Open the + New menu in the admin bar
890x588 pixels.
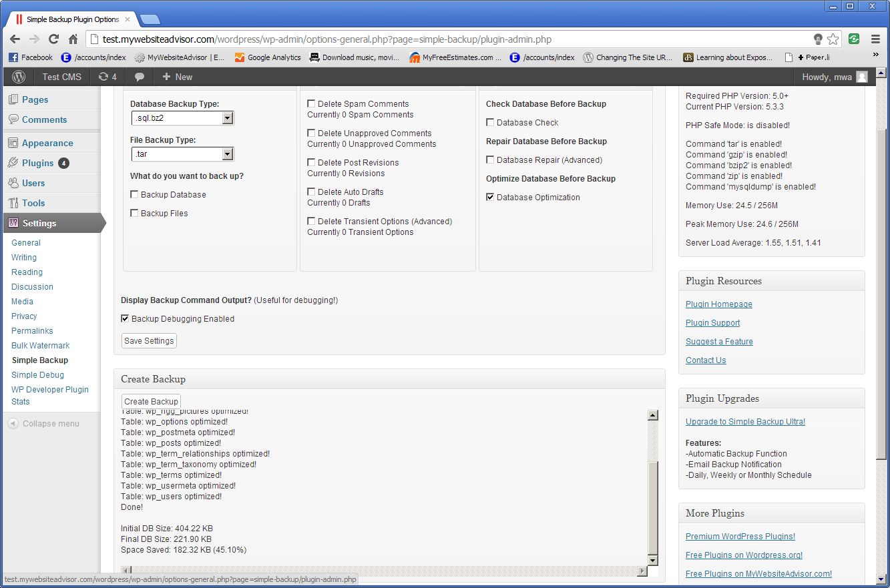(x=177, y=77)
